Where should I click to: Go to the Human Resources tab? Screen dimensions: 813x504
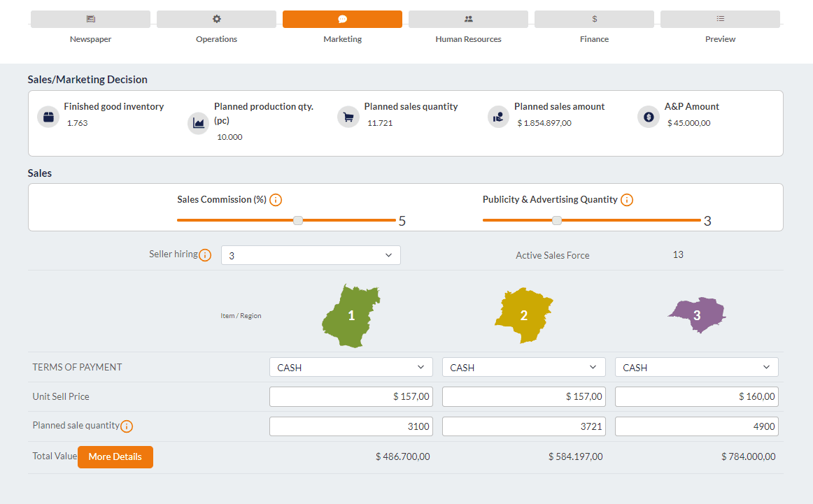coord(468,20)
